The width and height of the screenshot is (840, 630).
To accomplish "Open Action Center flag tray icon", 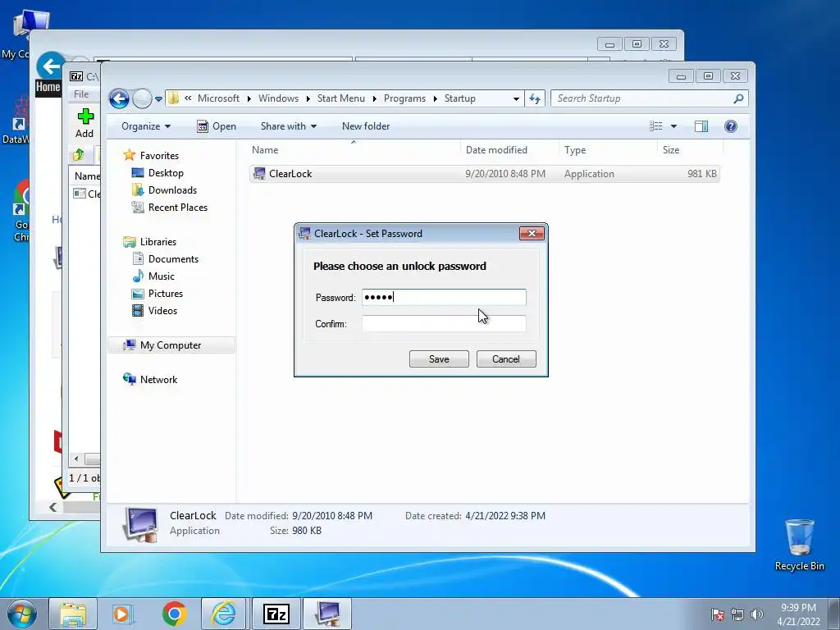I will click(718, 614).
